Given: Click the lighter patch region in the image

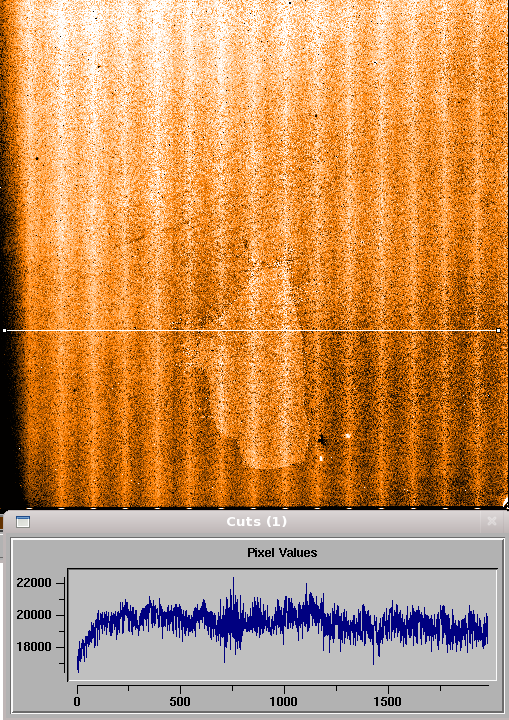Looking at the screenshot, I should pos(266,367).
